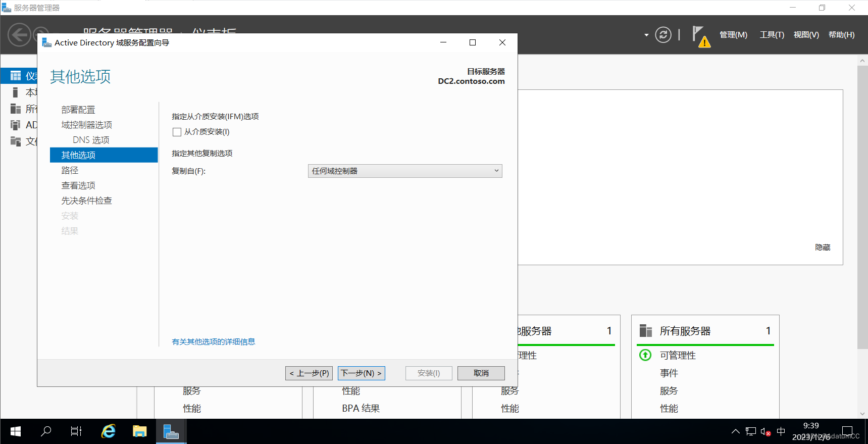Open the notifications flag with warning
868x444 pixels.
701,36
